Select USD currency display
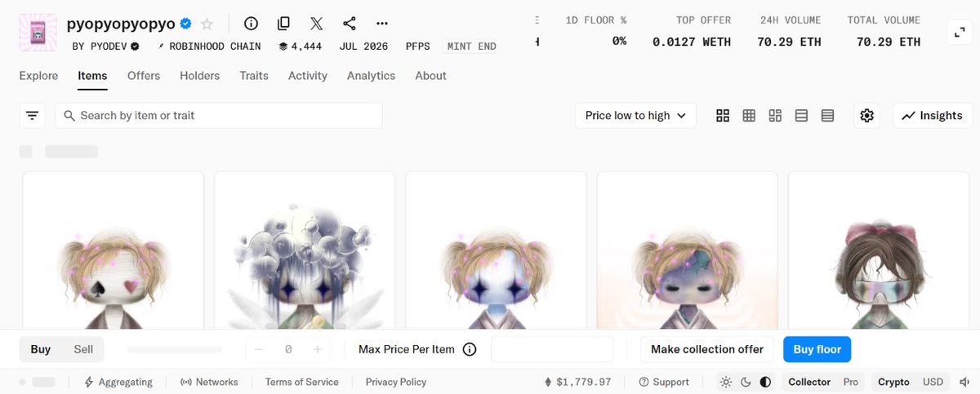 pos(933,382)
